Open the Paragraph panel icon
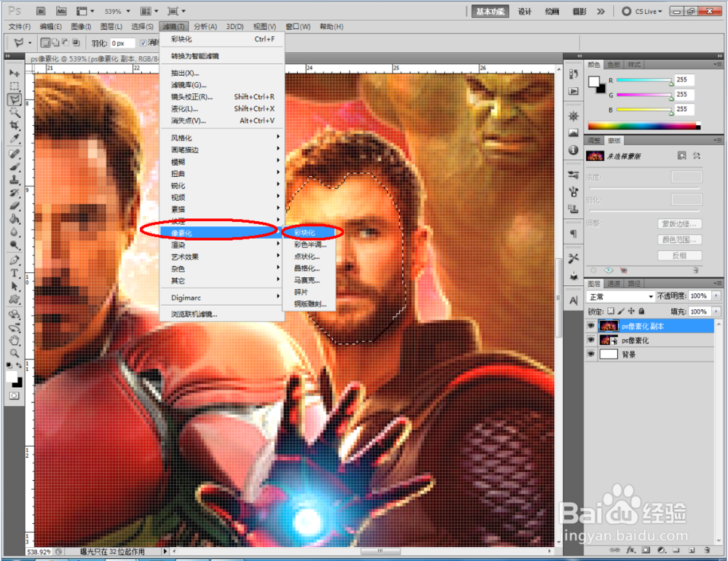Image resolution: width=728 pixels, height=561 pixels. [574, 234]
